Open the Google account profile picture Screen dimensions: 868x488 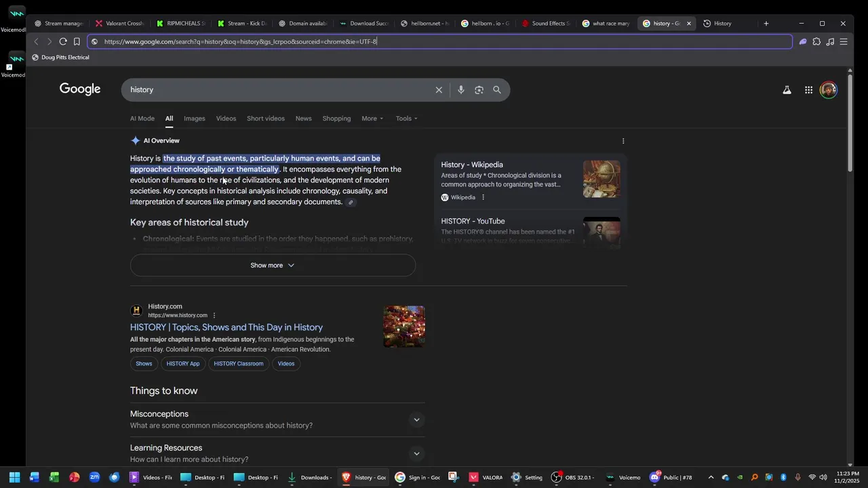[829, 89]
